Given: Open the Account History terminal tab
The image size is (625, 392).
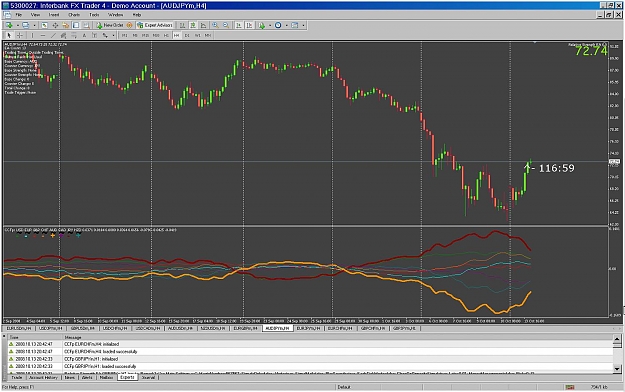Looking at the screenshot, I should 43,377.
